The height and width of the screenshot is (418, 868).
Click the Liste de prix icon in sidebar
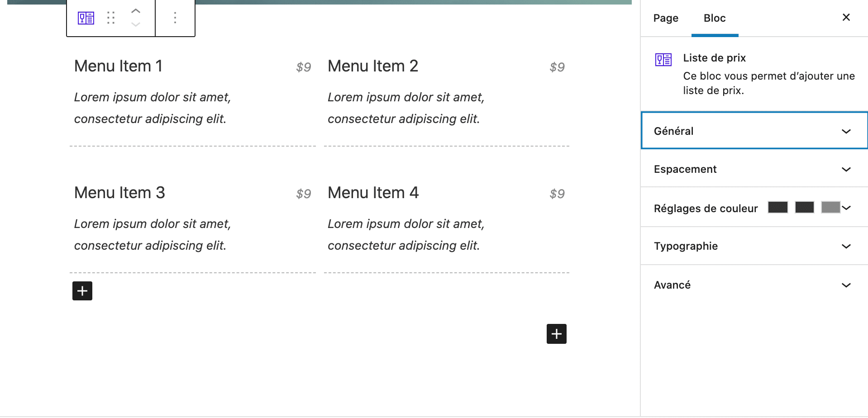[663, 60]
